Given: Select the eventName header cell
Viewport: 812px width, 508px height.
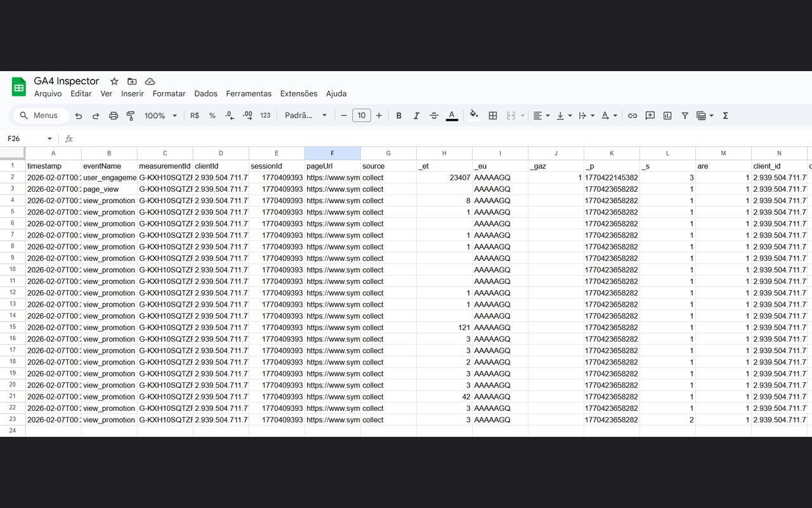Looking at the screenshot, I should pyautogui.click(x=109, y=166).
